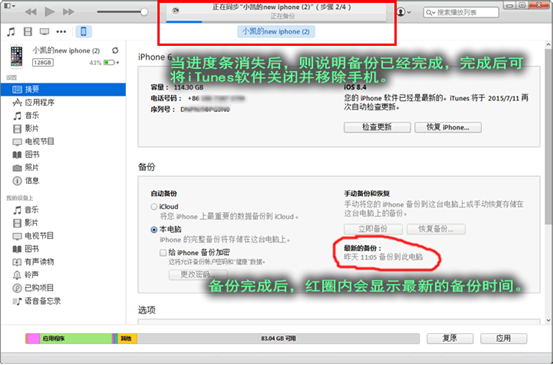Play the current track
The height and width of the screenshot is (365, 553).
point(49,12)
